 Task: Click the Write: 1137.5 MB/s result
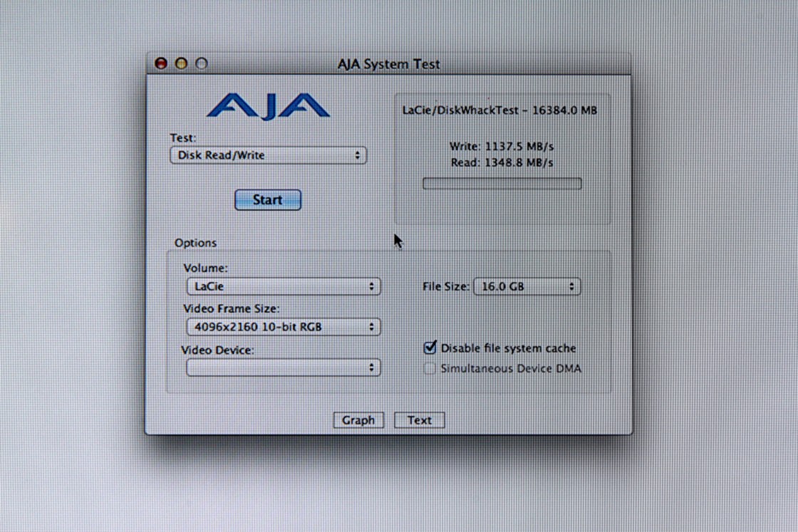502,147
